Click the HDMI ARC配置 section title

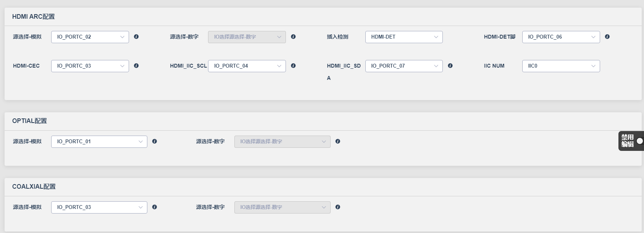(x=34, y=17)
